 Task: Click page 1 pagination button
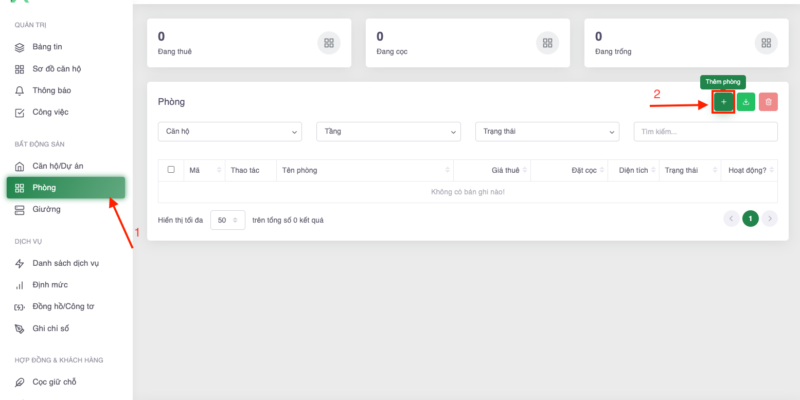(x=750, y=218)
